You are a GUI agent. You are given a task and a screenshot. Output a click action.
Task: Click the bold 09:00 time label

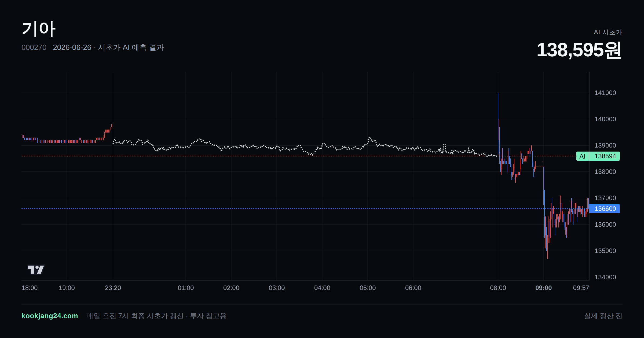[544, 288]
